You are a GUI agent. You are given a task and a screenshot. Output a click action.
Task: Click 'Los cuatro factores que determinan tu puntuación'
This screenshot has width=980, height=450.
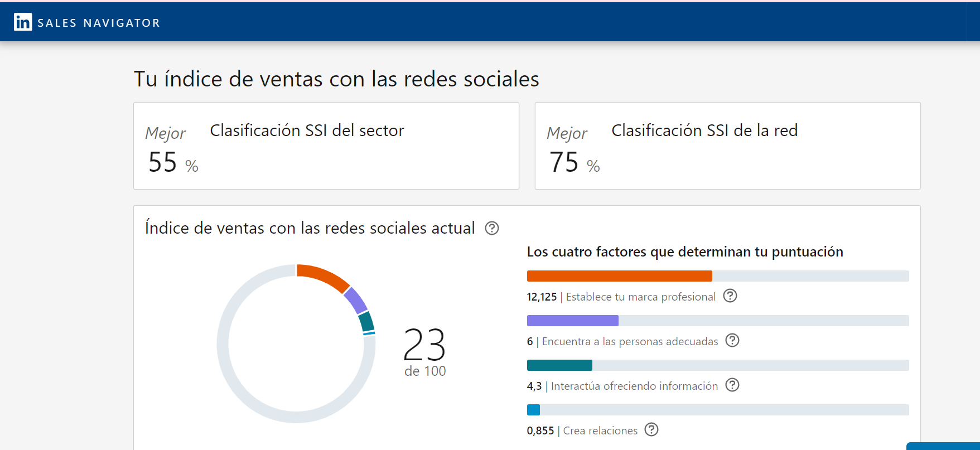click(x=685, y=252)
